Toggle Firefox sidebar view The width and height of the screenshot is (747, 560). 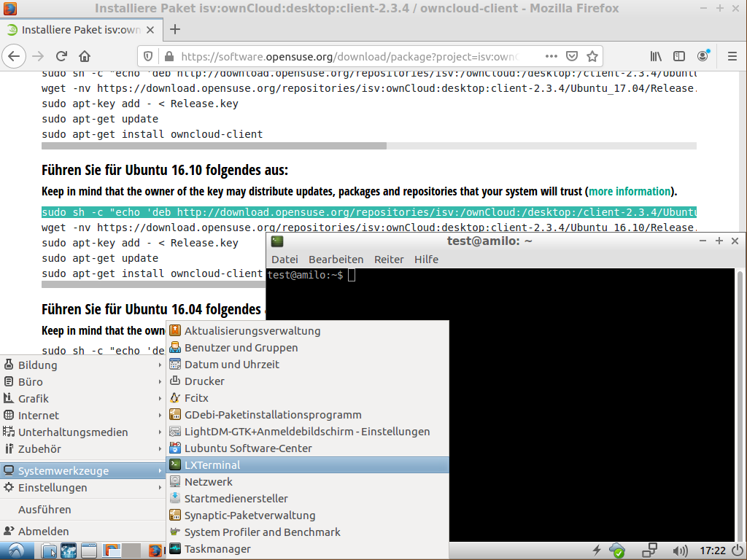pyautogui.click(x=679, y=56)
